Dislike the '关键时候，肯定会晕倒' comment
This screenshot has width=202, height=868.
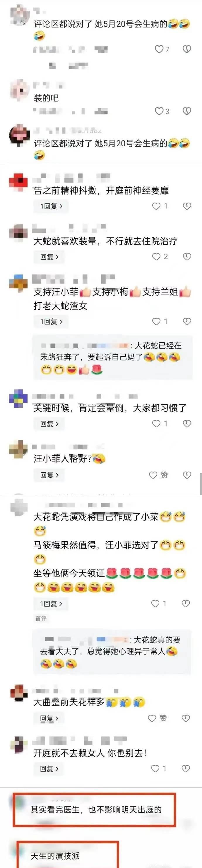[187, 423]
